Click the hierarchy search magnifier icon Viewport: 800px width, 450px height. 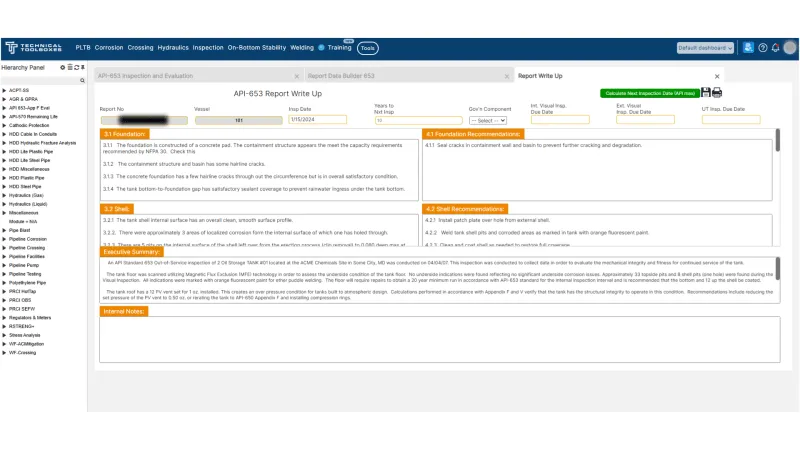click(x=82, y=81)
